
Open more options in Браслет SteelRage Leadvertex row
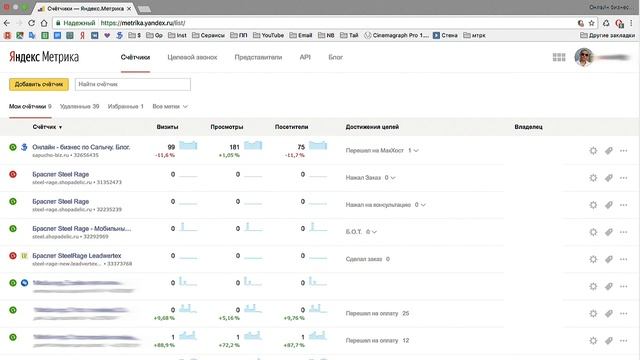coord(623,259)
